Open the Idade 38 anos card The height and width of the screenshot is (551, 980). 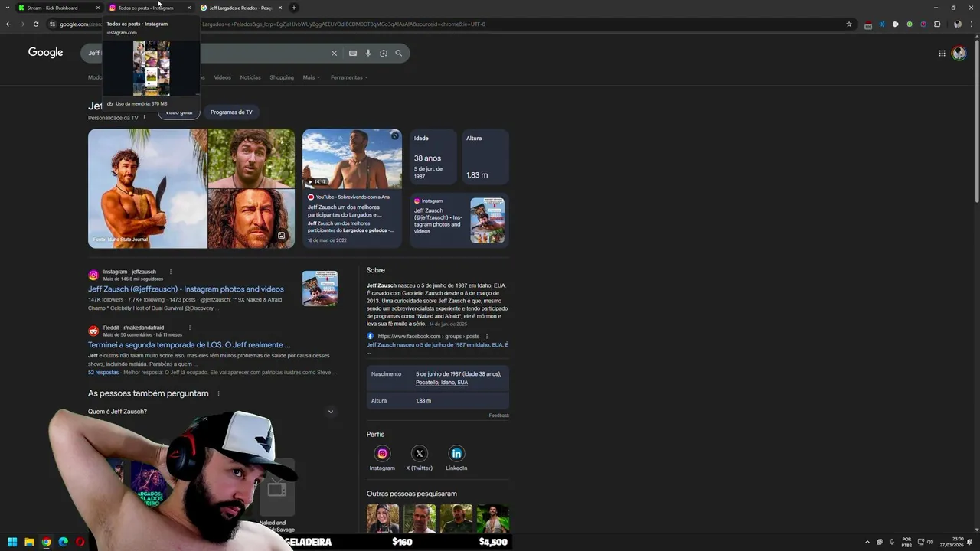point(433,157)
